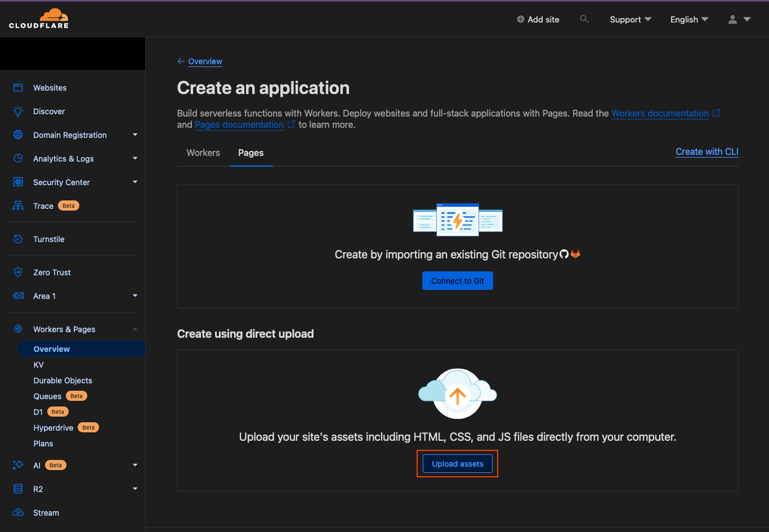This screenshot has height=532, width=769.
Task: Select Overview in the sidebar submenu
Action: (x=81, y=349)
